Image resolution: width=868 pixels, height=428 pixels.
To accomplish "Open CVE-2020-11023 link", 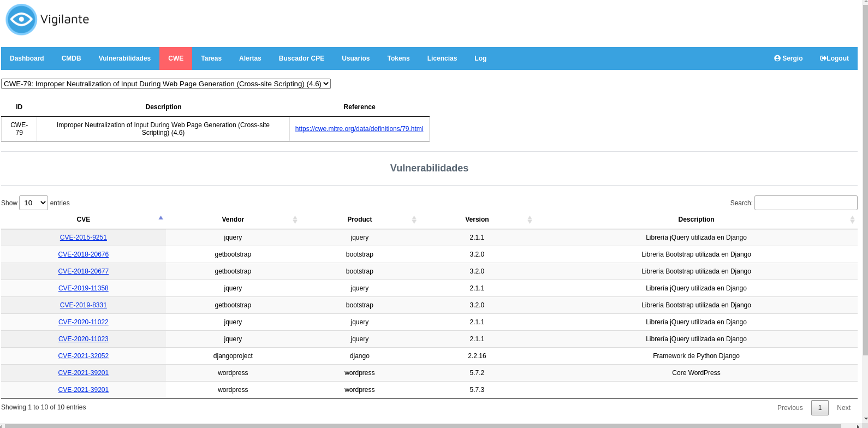I will click(x=84, y=339).
